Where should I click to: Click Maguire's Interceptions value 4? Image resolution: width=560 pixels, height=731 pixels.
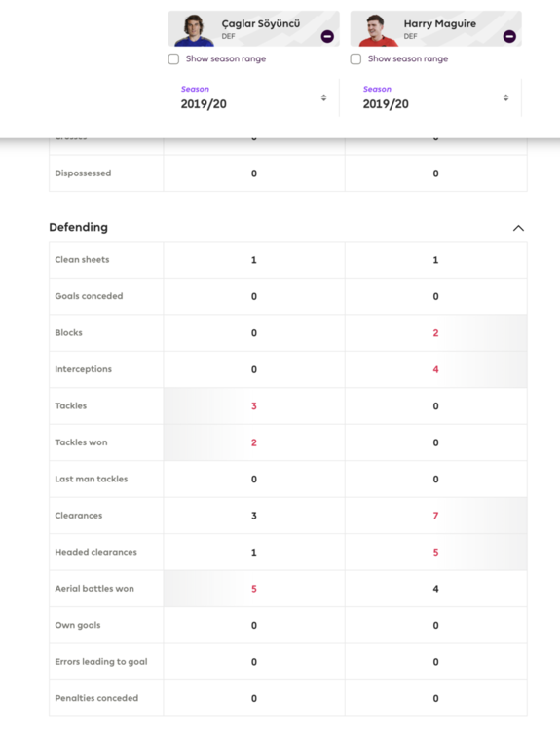click(435, 369)
